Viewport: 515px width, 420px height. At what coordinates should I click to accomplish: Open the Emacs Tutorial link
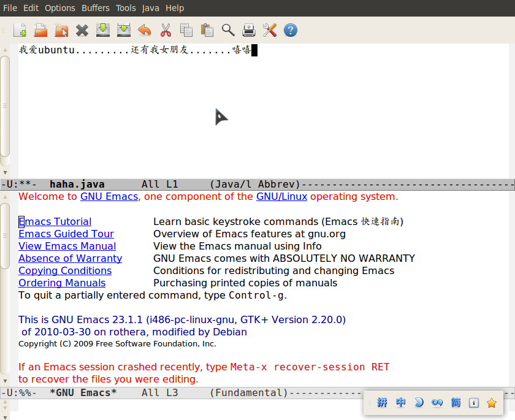click(x=55, y=222)
